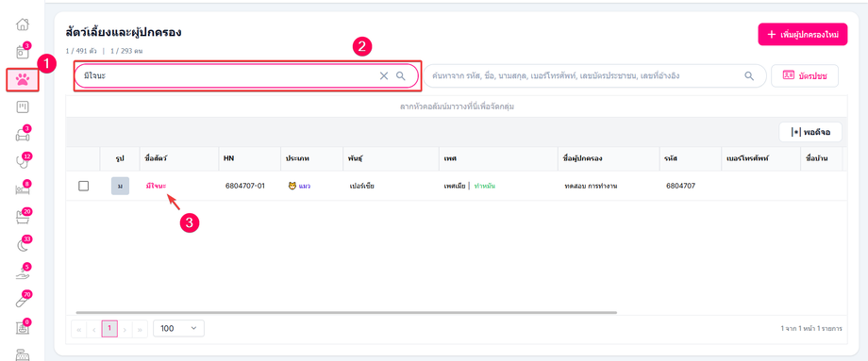Open the home icon in sidebar

click(x=22, y=25)
